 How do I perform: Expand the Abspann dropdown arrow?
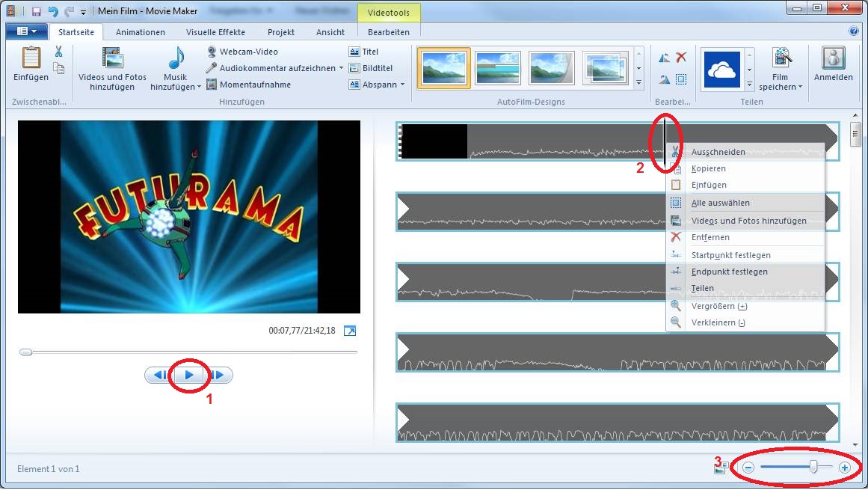tap(402, 85)
